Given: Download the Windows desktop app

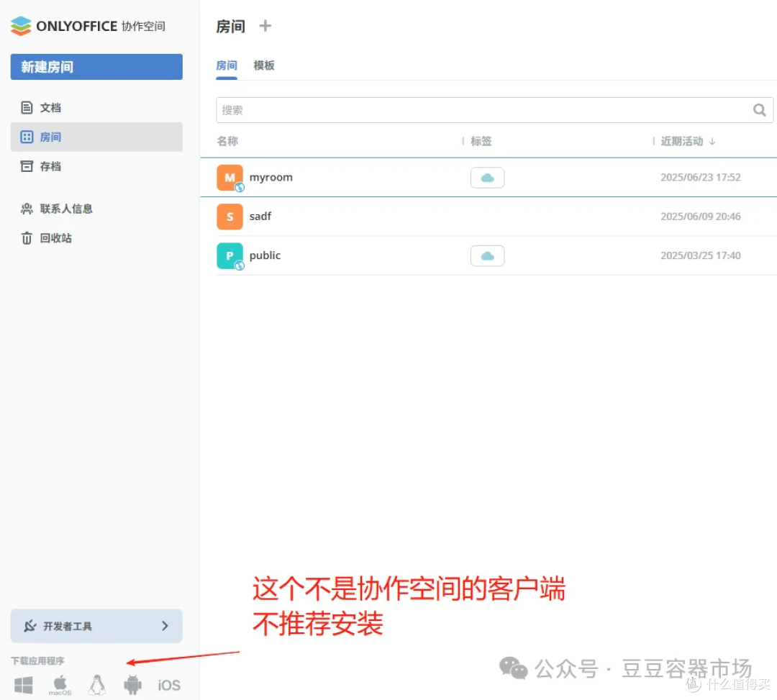Looking at the screenshot, I should click(24, 685).
